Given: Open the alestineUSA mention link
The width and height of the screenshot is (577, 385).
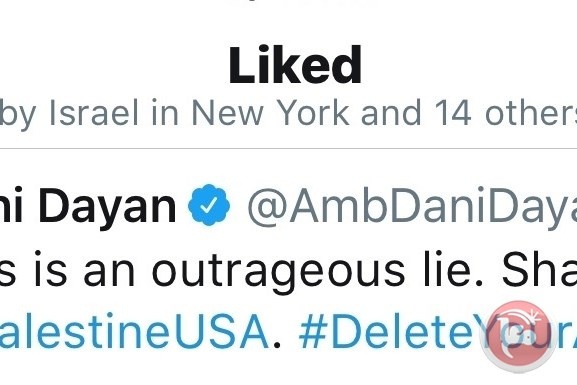Looking at the screenshot, I should point(134,331).
